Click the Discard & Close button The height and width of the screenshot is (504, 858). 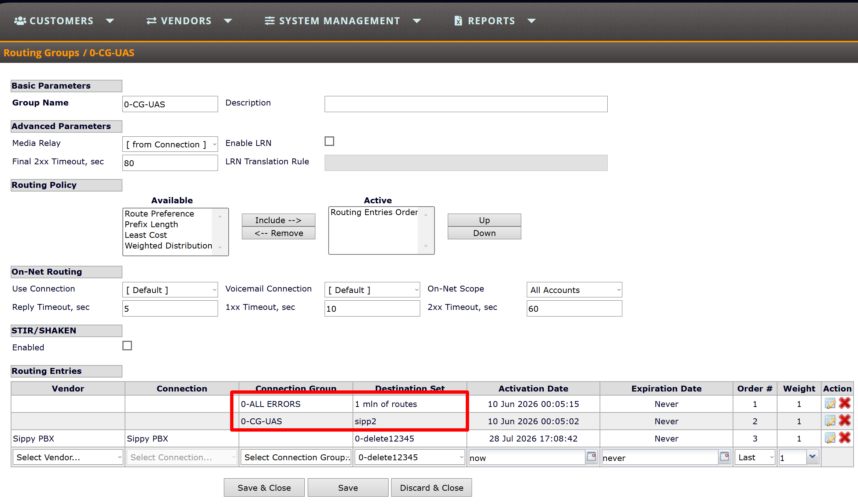coord(432,487)
